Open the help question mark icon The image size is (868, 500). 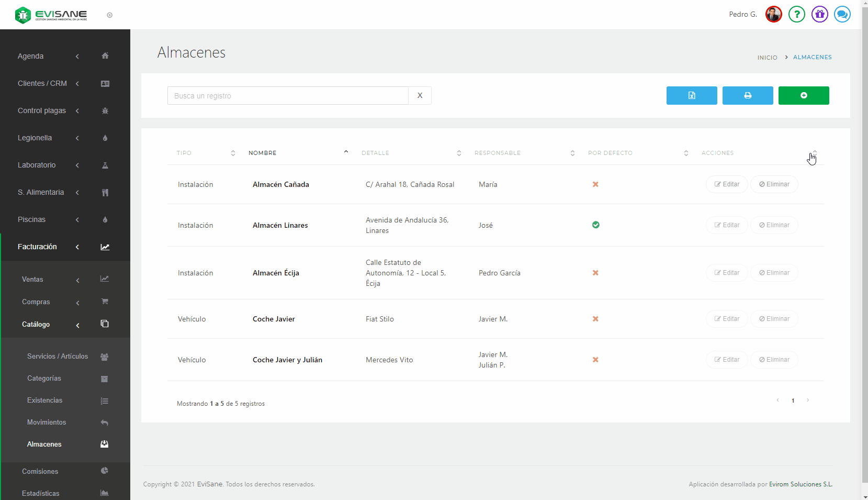[796, 14]
